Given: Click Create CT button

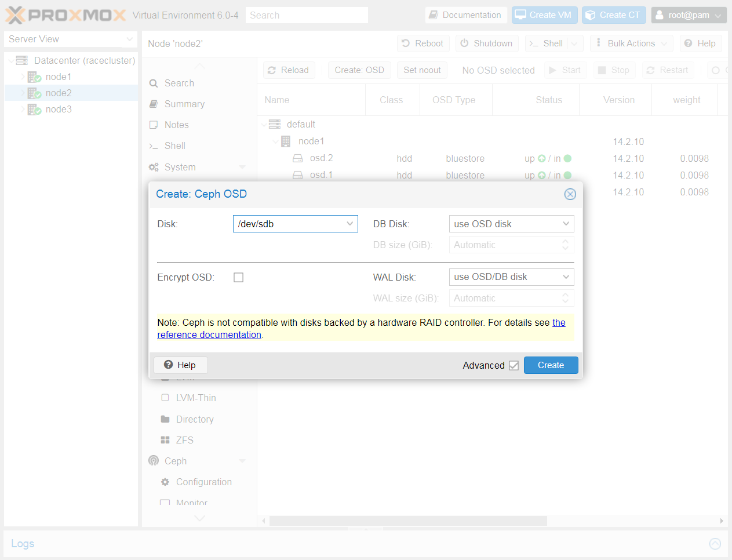Looking at the screenshot, I should tap(614, 15).
